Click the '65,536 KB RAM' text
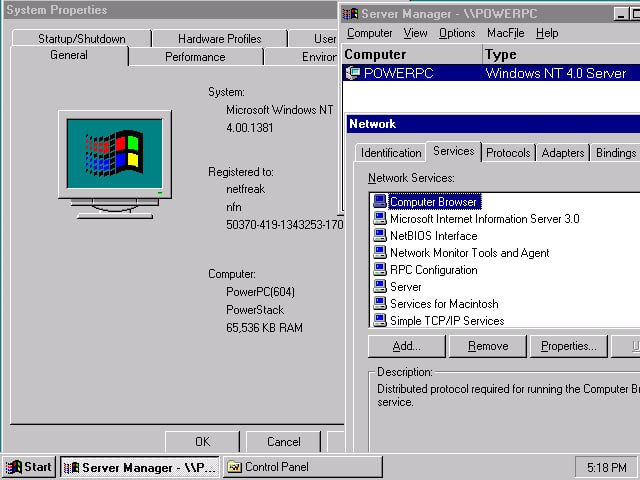640x480 pixels. [x=264, y=328]
